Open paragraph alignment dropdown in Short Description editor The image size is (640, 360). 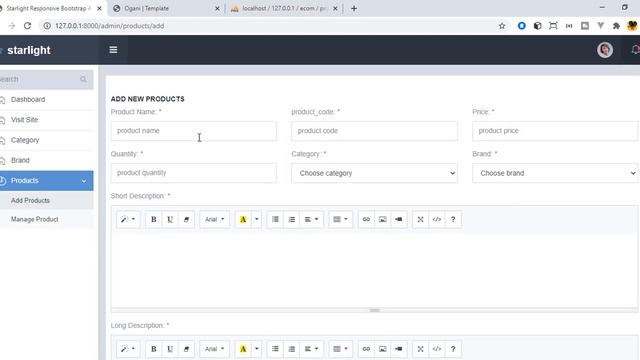(x=311, y=220)
